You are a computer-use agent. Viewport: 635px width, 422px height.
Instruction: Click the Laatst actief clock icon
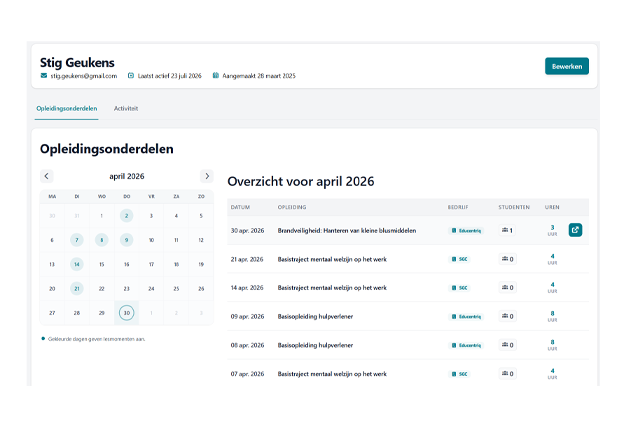[131, 75]
